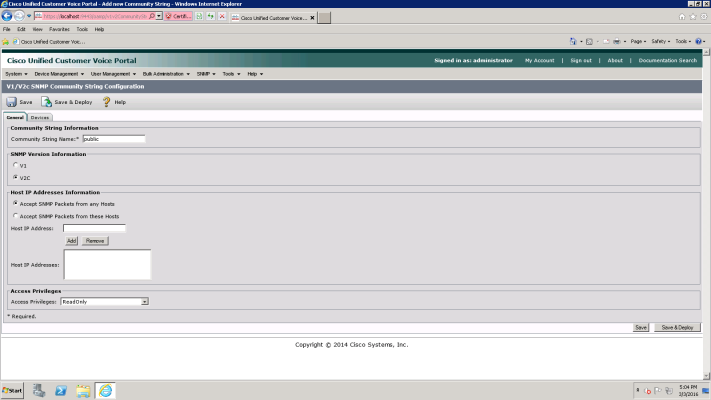
Task: Open Server Manager from the taskbar
Action: pyautogui.click(x=39, y=390)
